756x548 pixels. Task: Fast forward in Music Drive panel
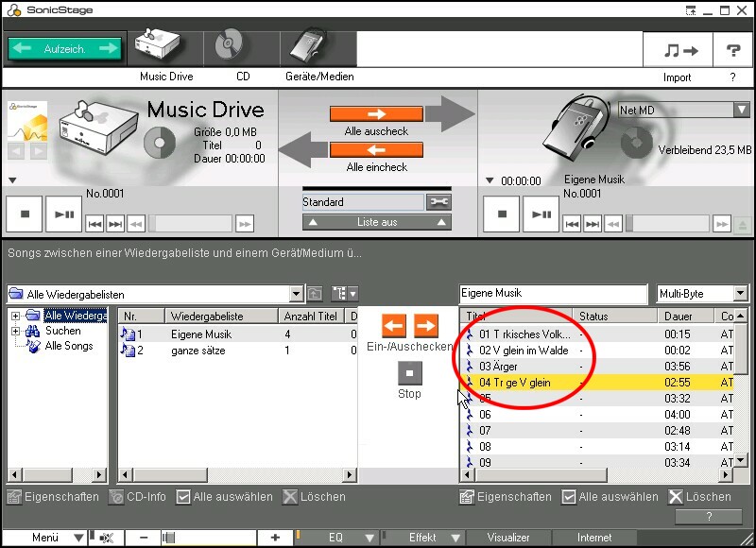pos(245,224)
